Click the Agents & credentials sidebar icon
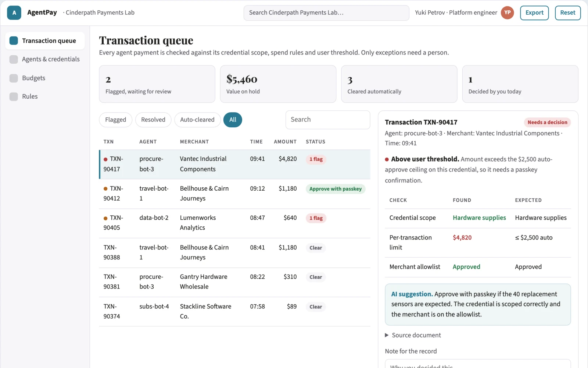This screenshot has height=368, width=588. tap(14, 59)
